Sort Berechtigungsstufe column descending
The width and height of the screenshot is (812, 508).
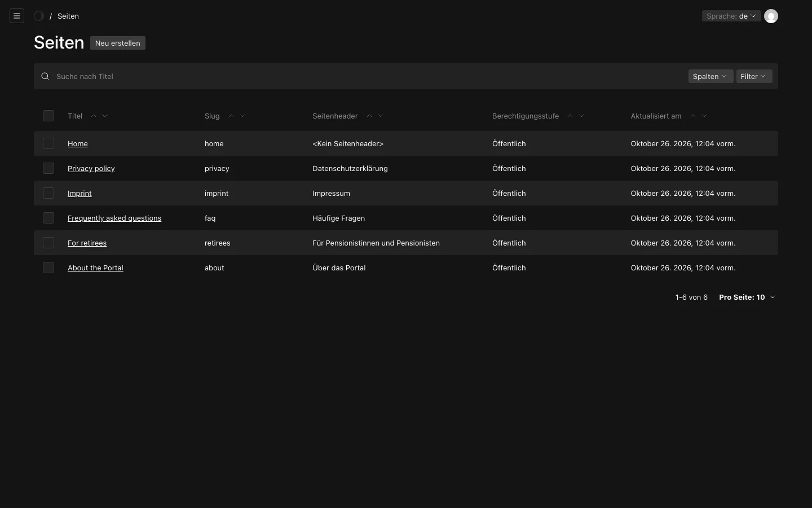(581, 116)
